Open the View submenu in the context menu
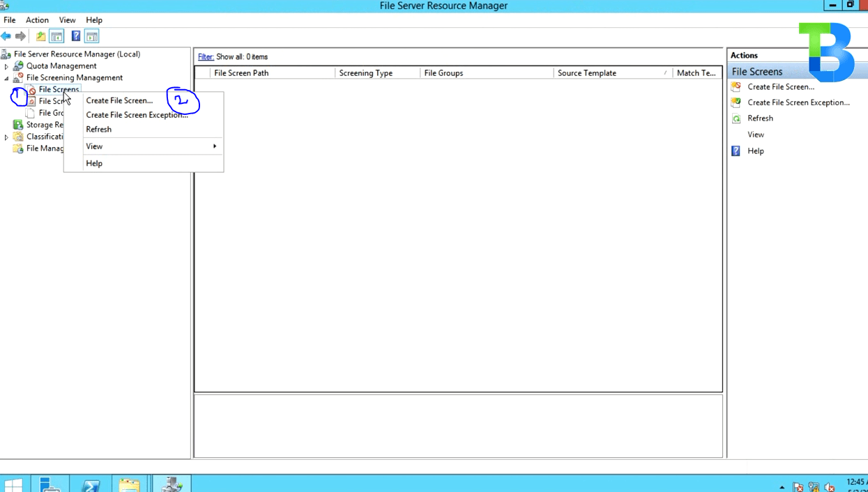 coord(94,146)
